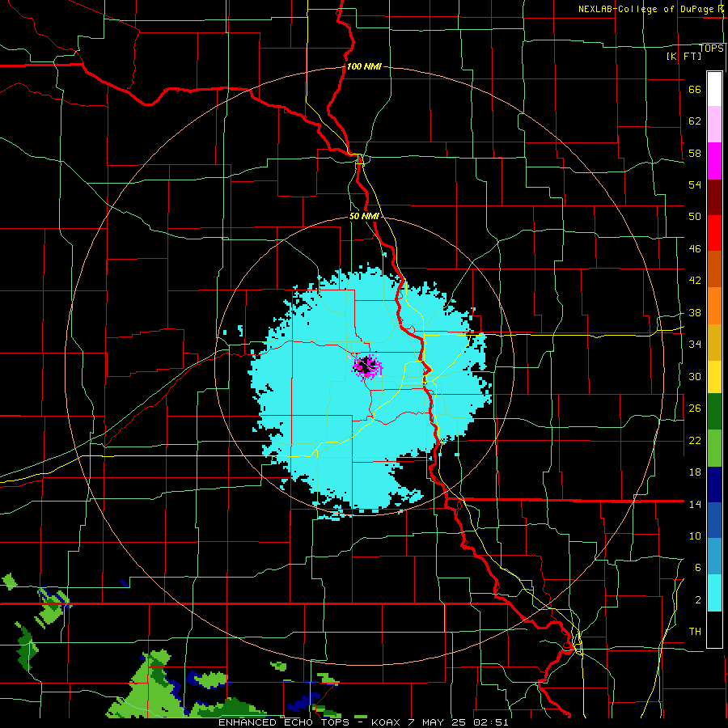Click the "ENHANCED ECHO TOPS" product title

pyautogui.click(x=285, y=722)
